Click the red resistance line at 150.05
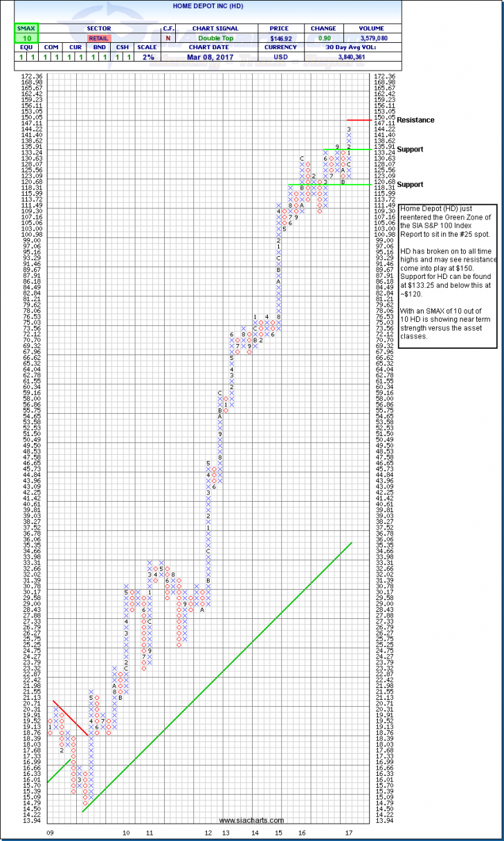The width and height of the screenshot is (504, 841). pos(359,120)
